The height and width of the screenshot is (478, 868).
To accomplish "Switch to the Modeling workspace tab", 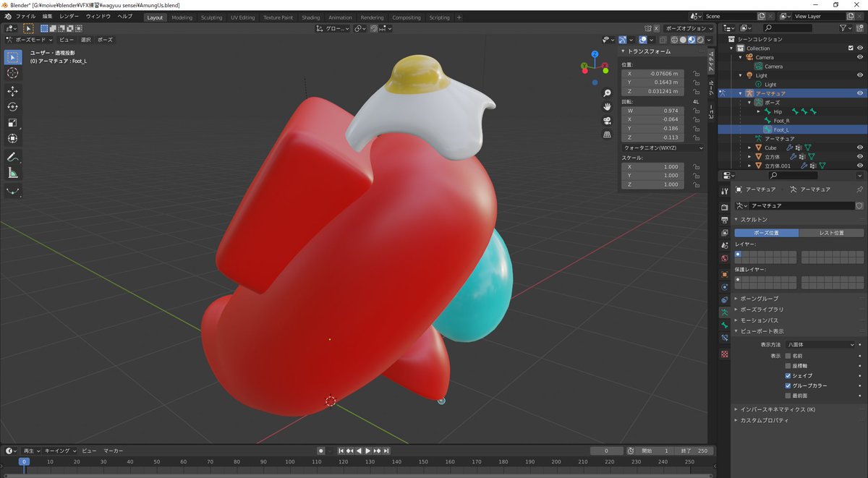I will (x=182, y=17).
